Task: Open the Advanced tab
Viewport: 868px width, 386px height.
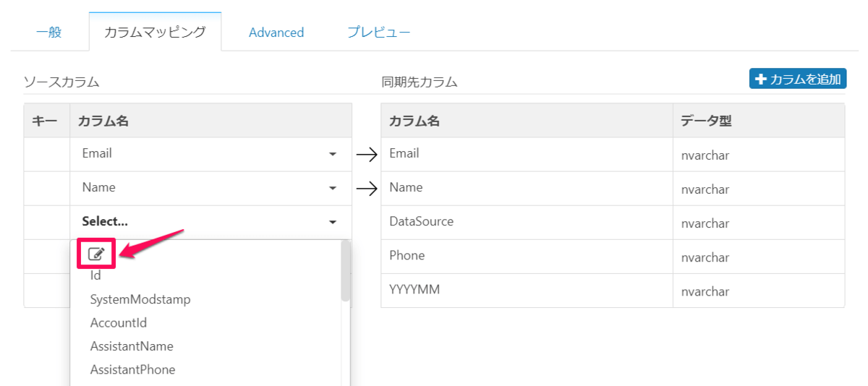Action: pyautogui.click(x=276, y=33)
